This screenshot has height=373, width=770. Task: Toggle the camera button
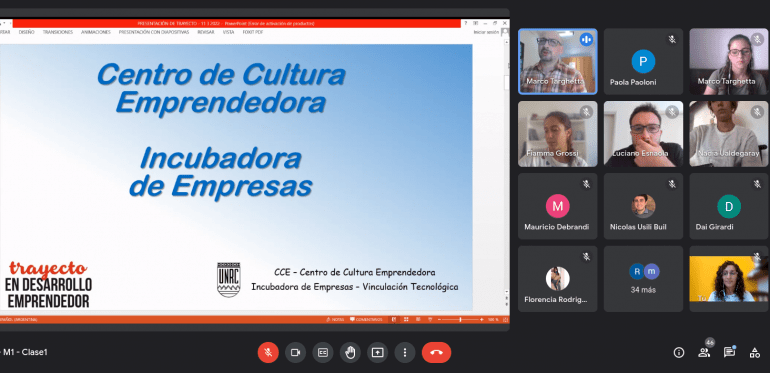(x=296, y=352)
